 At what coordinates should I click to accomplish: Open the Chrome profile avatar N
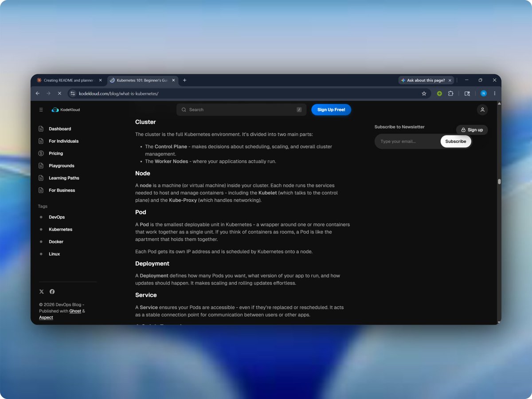(483, 94)
